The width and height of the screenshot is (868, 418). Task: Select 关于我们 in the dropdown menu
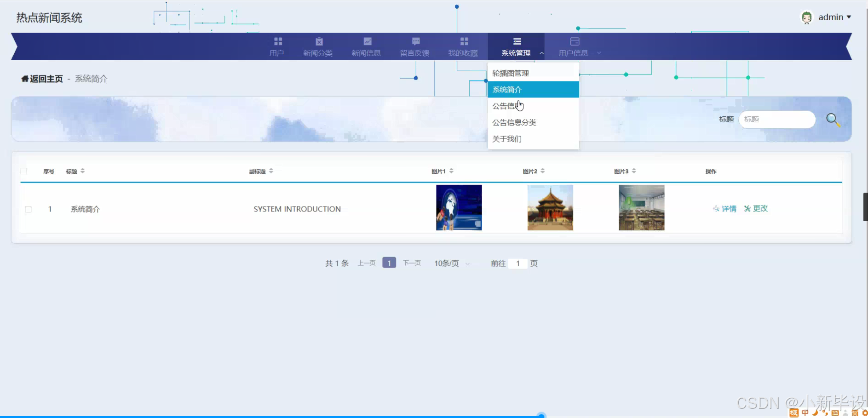pos(507,138)
